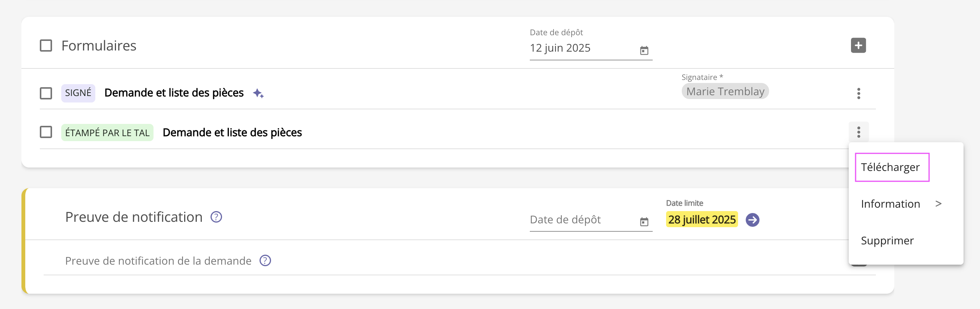Screen dimensions: 980x309
Task: Open the stamped Demande et liste des pièces
Action: (232, 133)
